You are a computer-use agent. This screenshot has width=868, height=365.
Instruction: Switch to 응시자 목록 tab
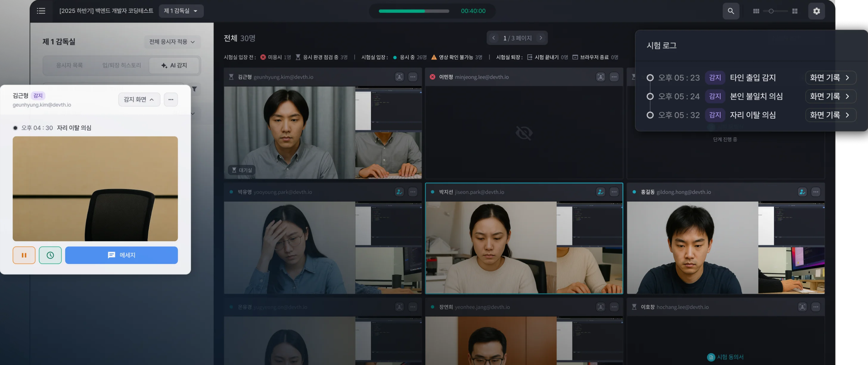click(69, 65)
